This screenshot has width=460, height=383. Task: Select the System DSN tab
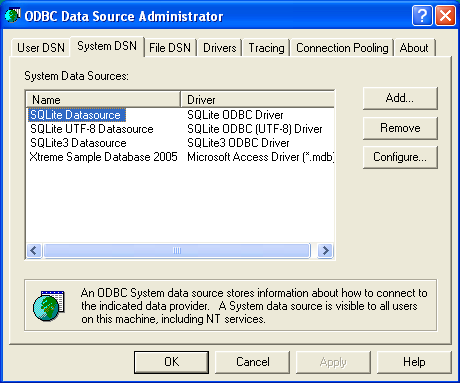click(107, 46)
